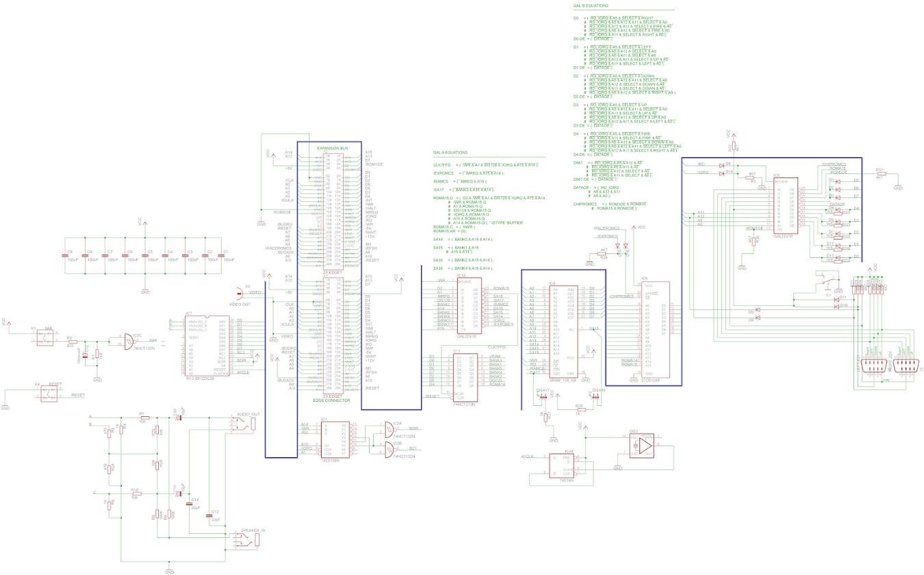This screenshot has height=575, width=924.
Task: Click the GND symbol below the capacitor bank
Action: point(145,289)
